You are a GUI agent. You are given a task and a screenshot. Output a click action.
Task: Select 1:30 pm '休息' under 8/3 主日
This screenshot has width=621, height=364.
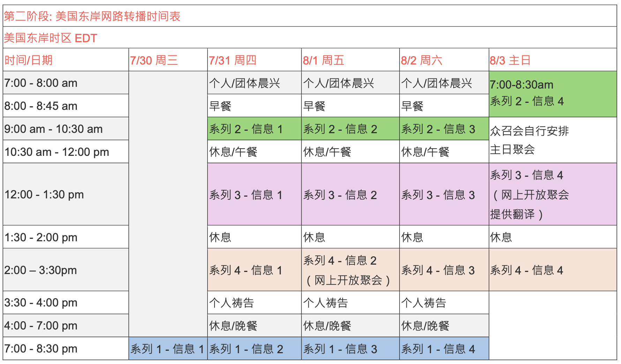tap(553, 237)
